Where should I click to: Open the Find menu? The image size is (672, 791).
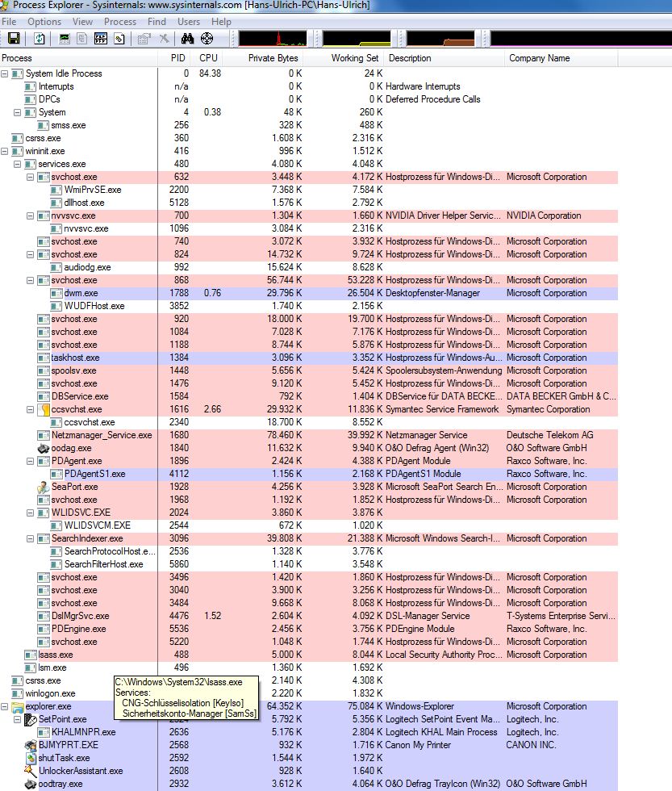point(157,22)
